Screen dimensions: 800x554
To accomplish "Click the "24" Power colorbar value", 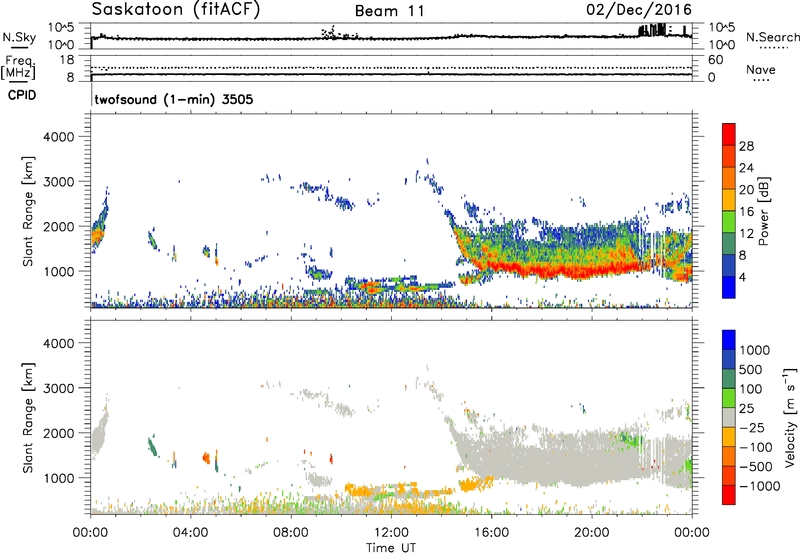I will tap(746, 168).
